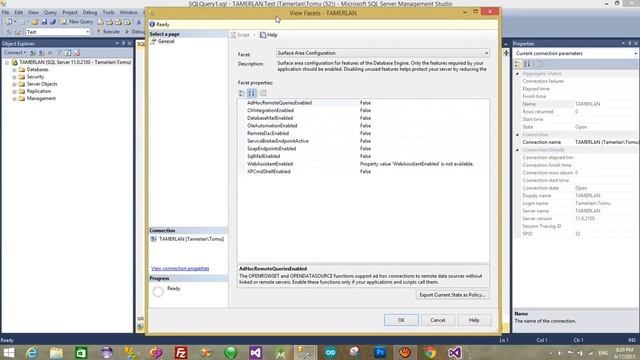Screen dimensions: 640x360
Task: Click the Categorized icon above facet properties
Action: coord(242,93)
